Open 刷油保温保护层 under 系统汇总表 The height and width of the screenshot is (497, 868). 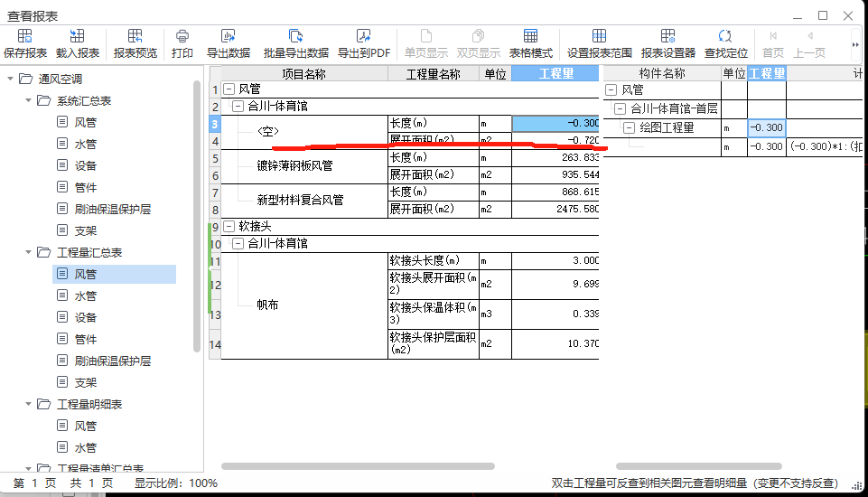(112, 209)
